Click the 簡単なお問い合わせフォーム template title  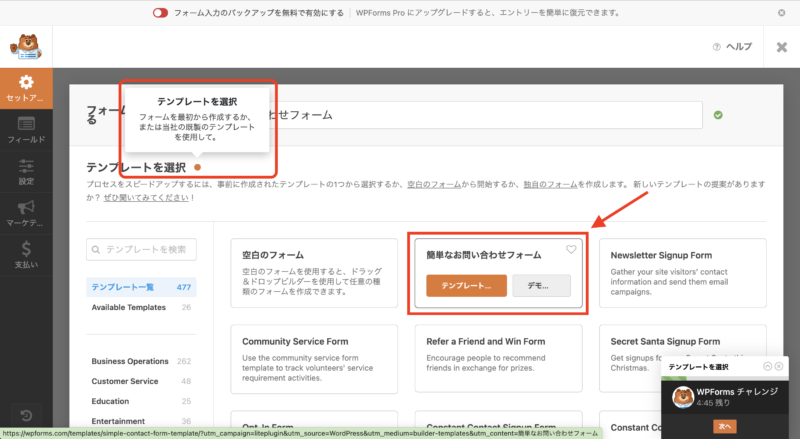pyautogui.click(x=484, y=255)
